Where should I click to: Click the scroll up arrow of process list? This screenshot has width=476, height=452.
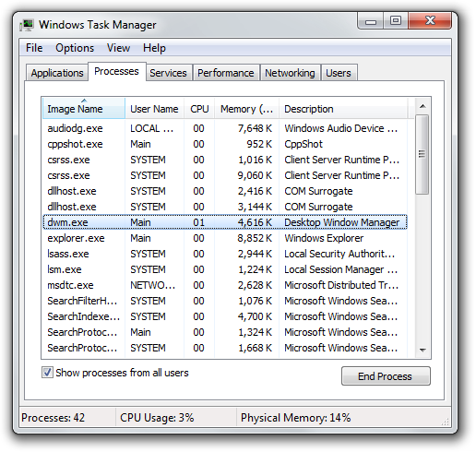(422, 106)
